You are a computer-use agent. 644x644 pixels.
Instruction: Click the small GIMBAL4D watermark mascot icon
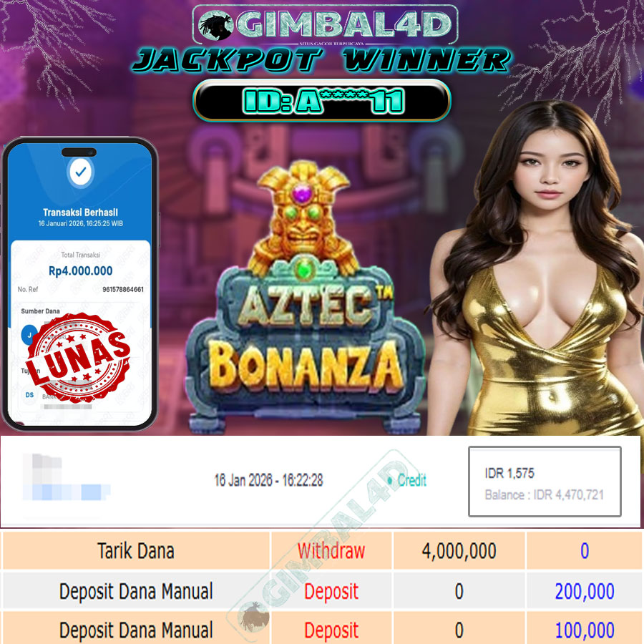254,618
